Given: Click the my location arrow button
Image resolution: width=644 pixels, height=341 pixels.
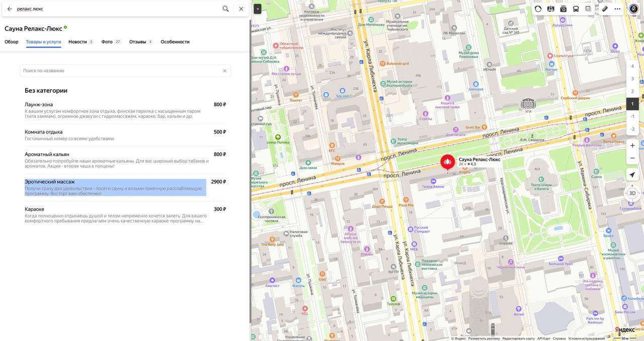Looking at the screenshot, I should tap(632, 175).
